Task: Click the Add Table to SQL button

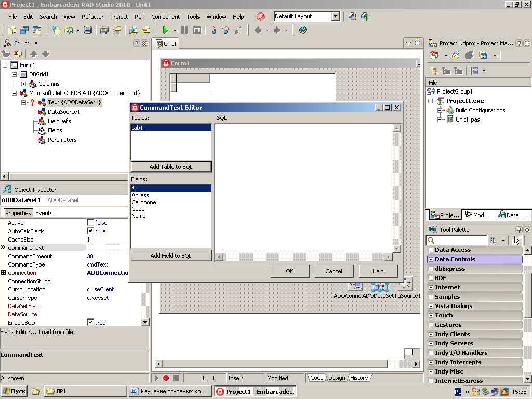Action: (171, 167)
